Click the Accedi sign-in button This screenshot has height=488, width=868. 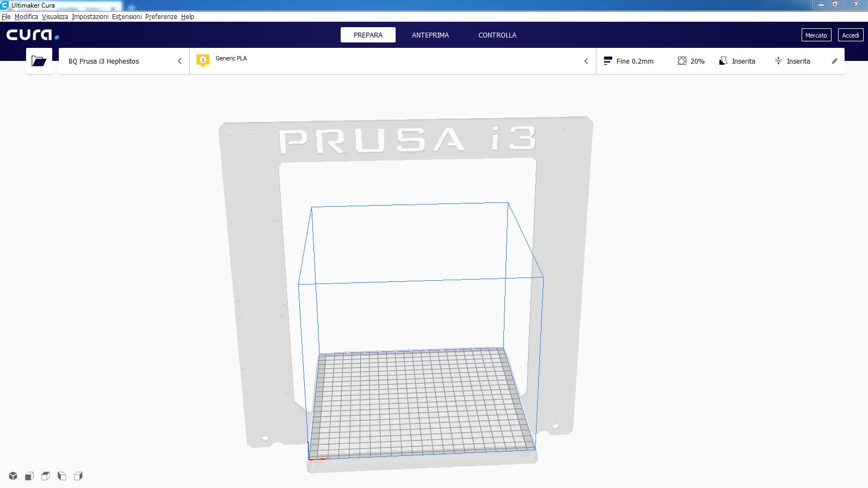(851, 35)
